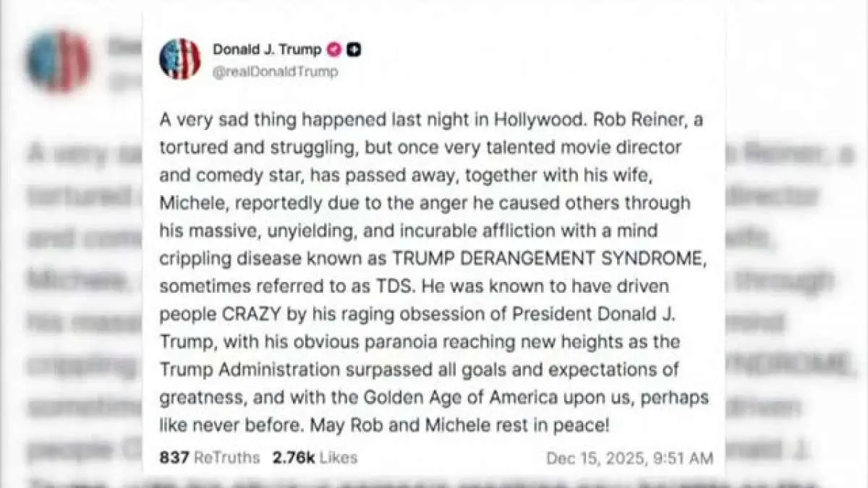Open the Donald J. Trump display name
Image resolution: width=868 pixels, height=488 pixels.
[266, 50]
